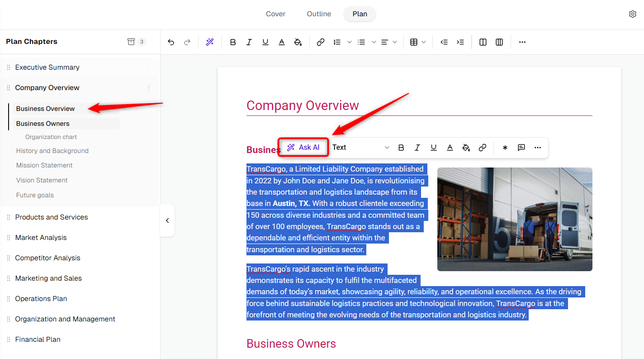Undo the last edit in the top toolbar

(171, 42)
